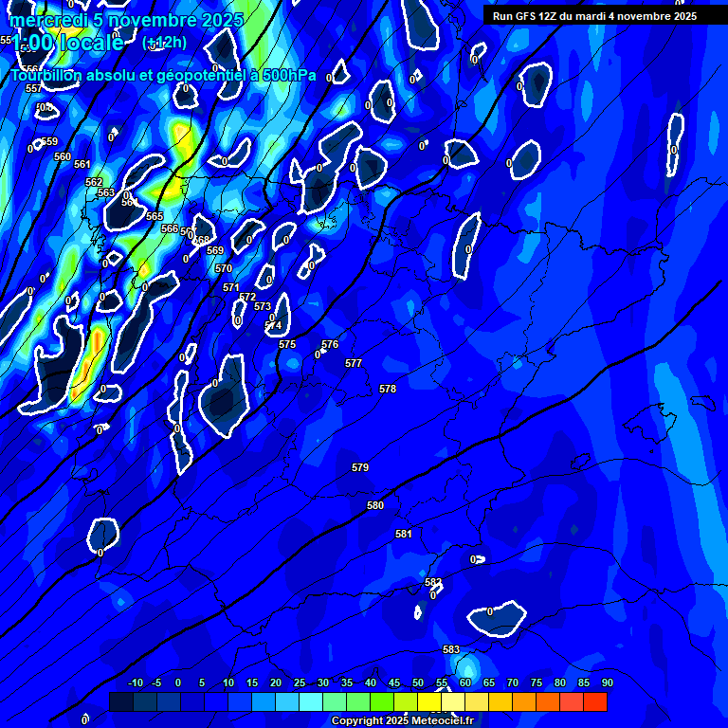Screen dimensions: 728x728
Task: Click the 560 contour label at left
Action: click(x=63, y=156)
